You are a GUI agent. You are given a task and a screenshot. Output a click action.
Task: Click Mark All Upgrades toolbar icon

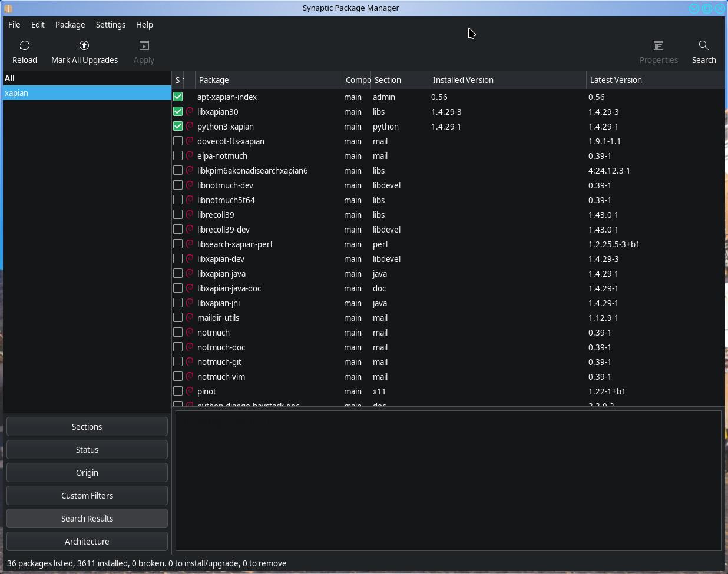pos(84,46)
